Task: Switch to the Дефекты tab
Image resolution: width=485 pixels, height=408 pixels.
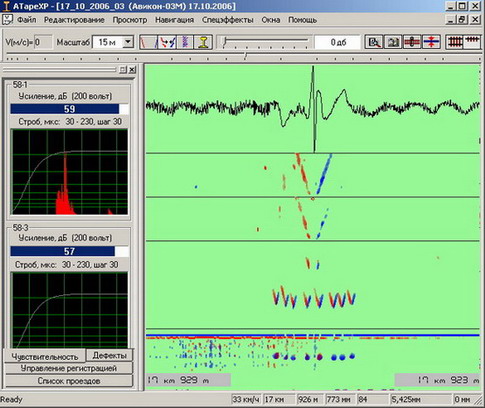Action: point(109,355)
